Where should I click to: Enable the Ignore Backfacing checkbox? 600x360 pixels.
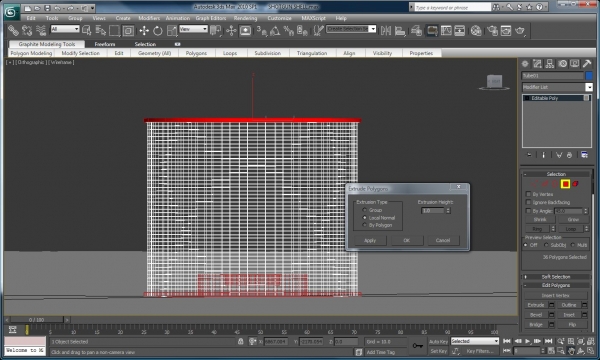(528, 202)
